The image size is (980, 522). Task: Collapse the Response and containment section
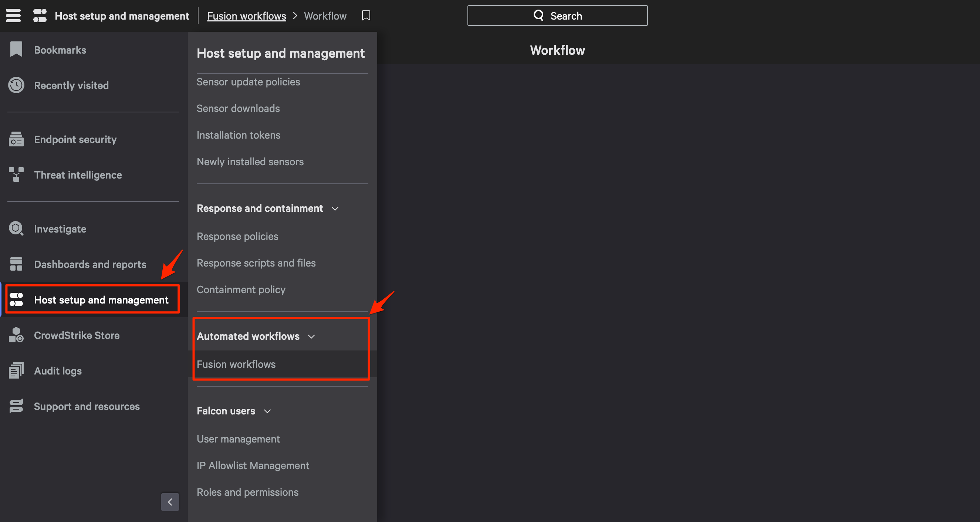335,209
